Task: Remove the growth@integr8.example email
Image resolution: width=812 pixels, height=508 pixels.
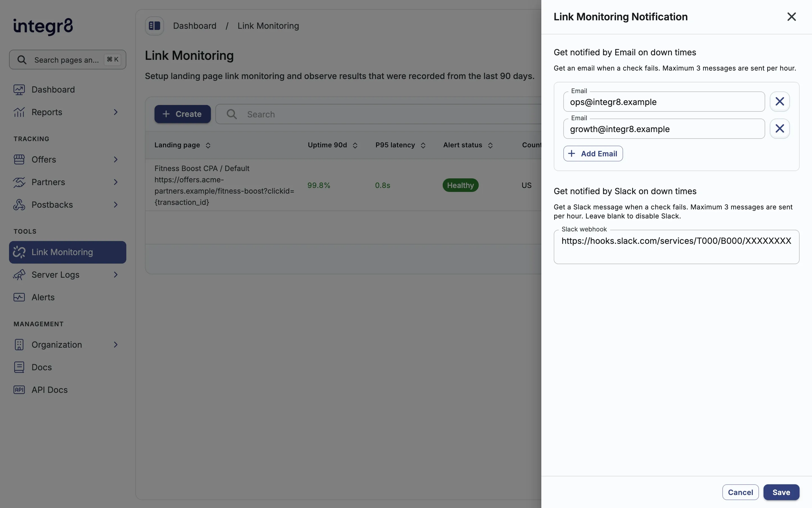Action: [780, 129]
